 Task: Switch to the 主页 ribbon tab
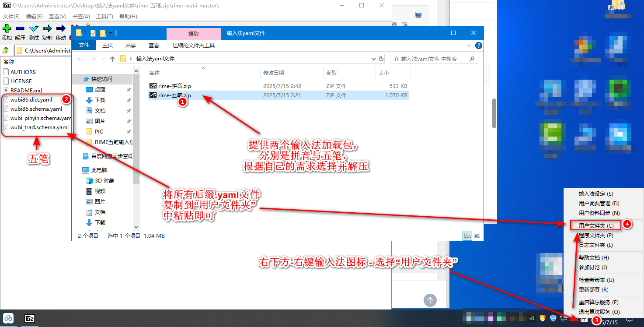pos(108,45)
